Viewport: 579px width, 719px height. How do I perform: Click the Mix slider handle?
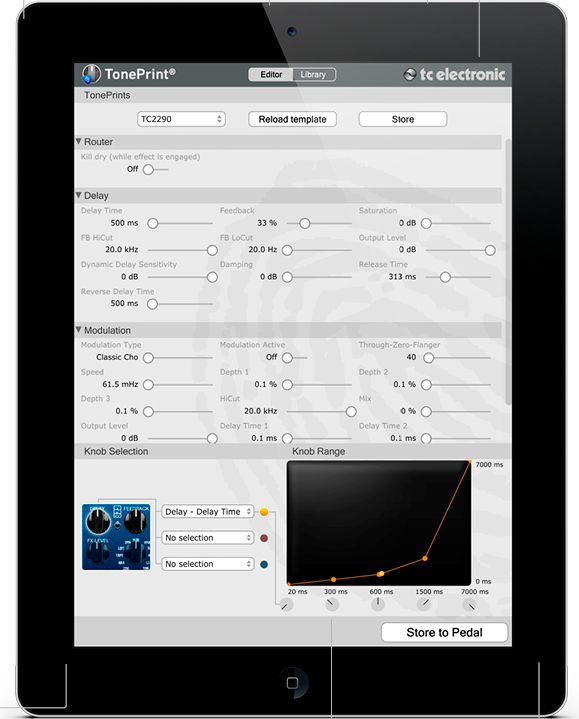coord(426,412)
